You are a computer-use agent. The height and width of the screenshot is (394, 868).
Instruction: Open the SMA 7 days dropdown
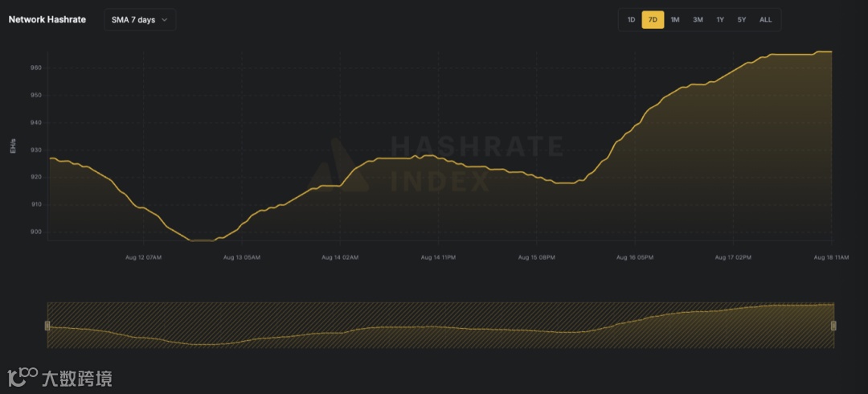(140, 20)
